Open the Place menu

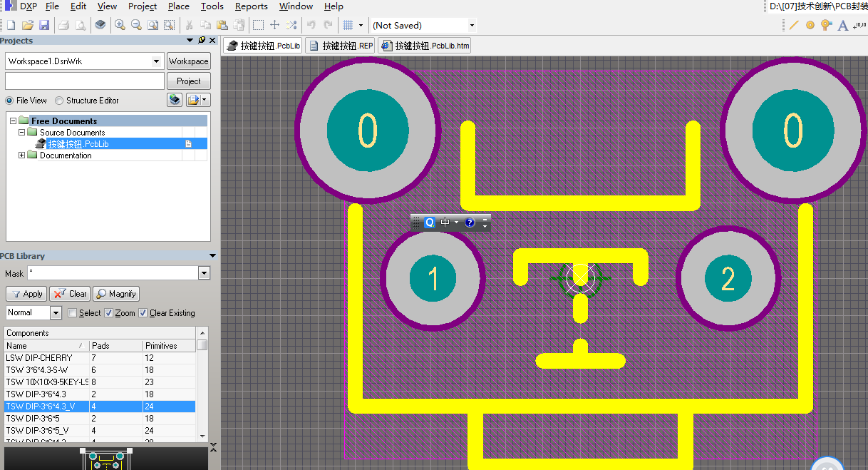coord(178,6)
